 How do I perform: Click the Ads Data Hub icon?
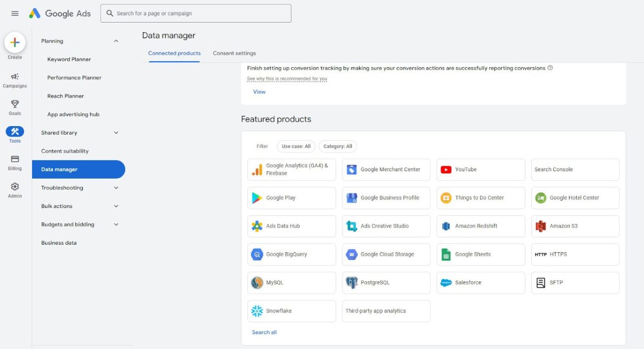(257, 226)
